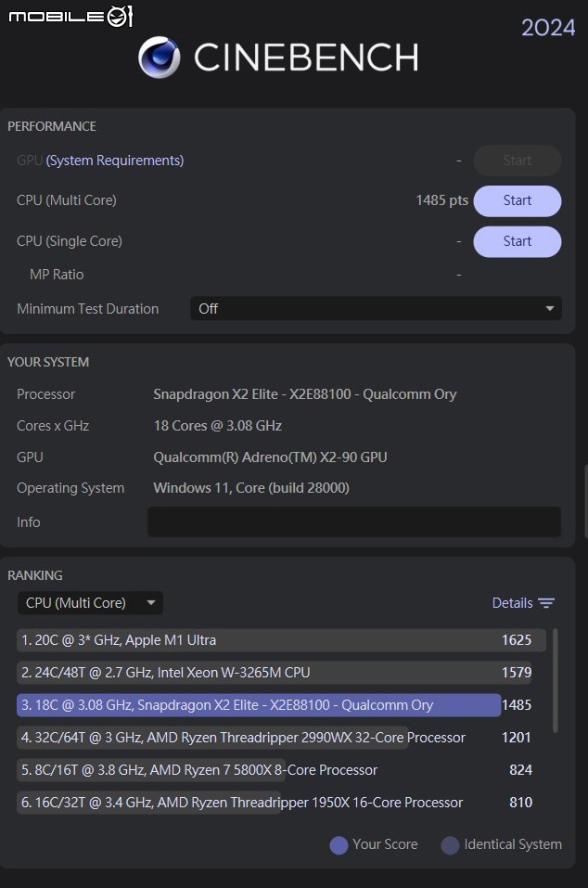The width and height of the screenshot is (588, 888).
Task: Click the Processor value Snapdragon X2 Elite
Action: (304, 394)
